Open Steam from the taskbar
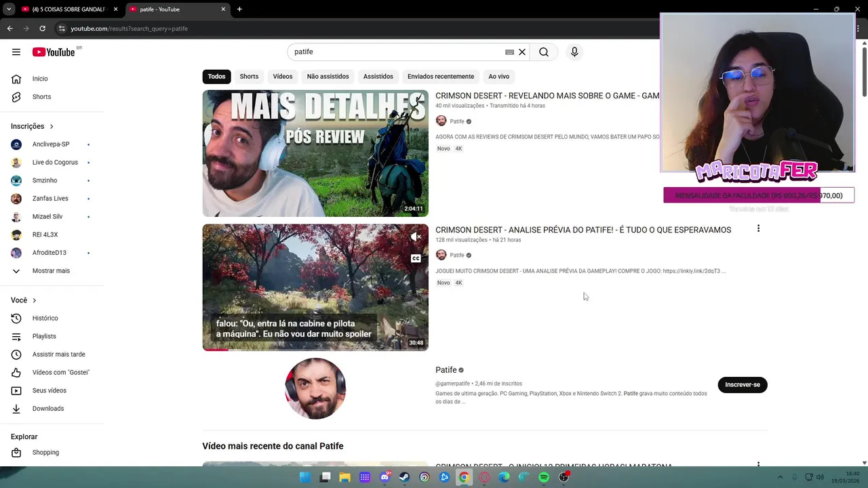Viewport: 868px width, 488px height. [x=405, y=477]
